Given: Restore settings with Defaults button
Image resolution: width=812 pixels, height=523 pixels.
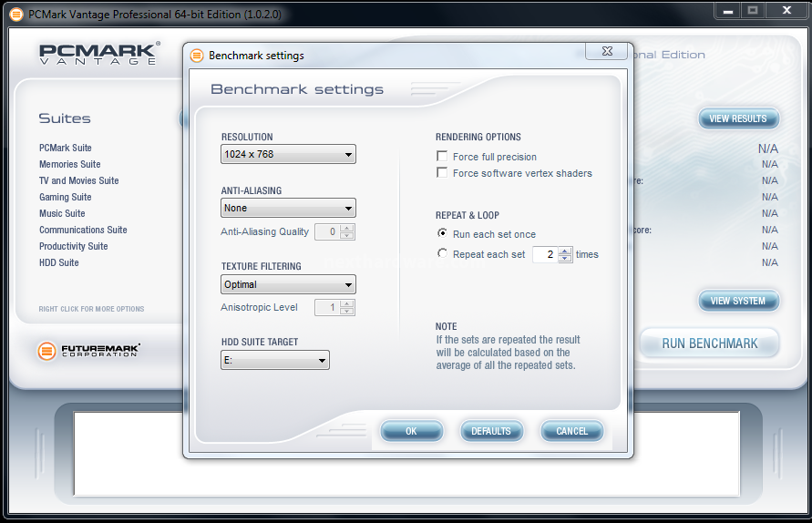Looking at the screenshot, I should [491, 431].
